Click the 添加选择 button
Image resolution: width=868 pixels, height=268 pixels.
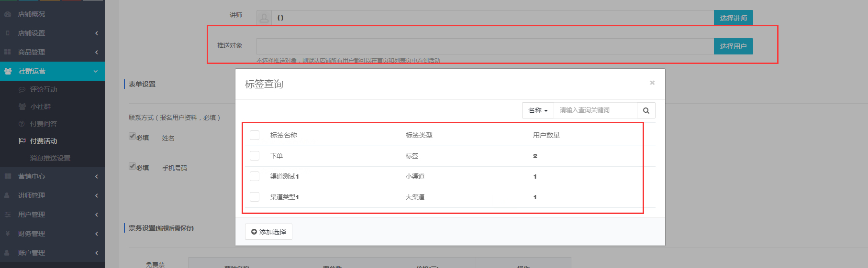pyautogui.click(x=268, y=232)
